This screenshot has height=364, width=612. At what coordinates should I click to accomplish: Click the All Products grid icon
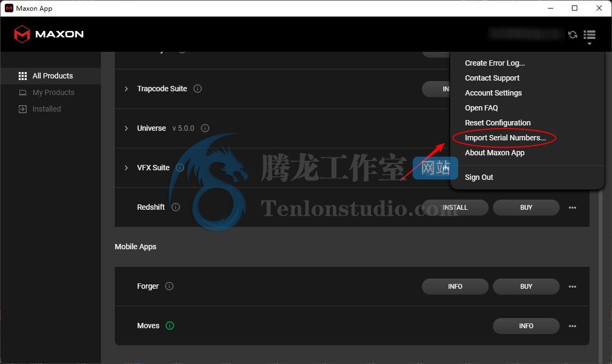[x=22, y=76]
